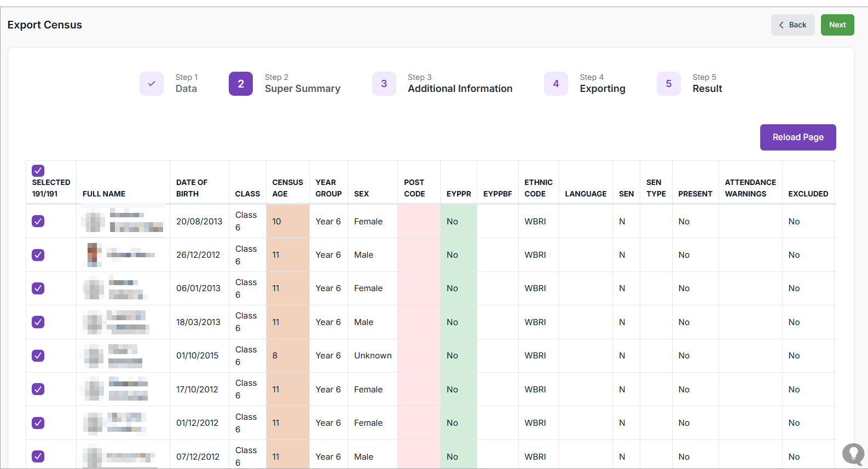The height and width of the screenshot is (469, 868).
Task: Click the orange census age cell showing 8
Action: (287, 356)
